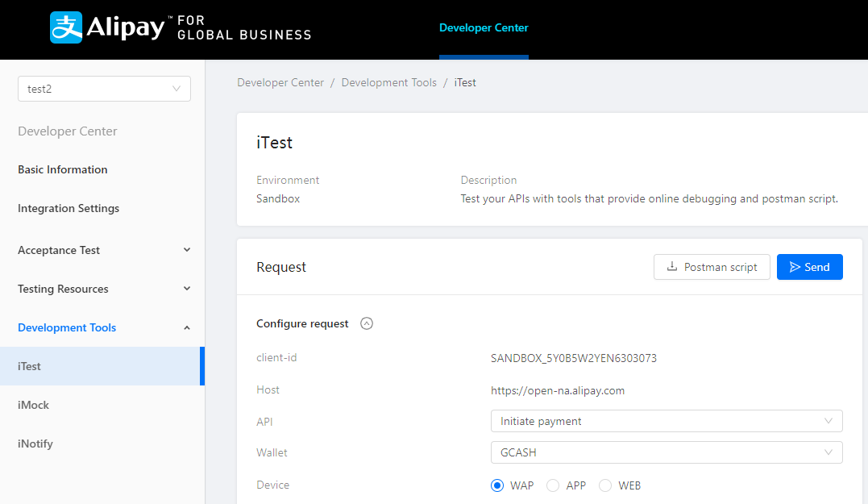Click the Alipay logo icon

tap(66, 27)
